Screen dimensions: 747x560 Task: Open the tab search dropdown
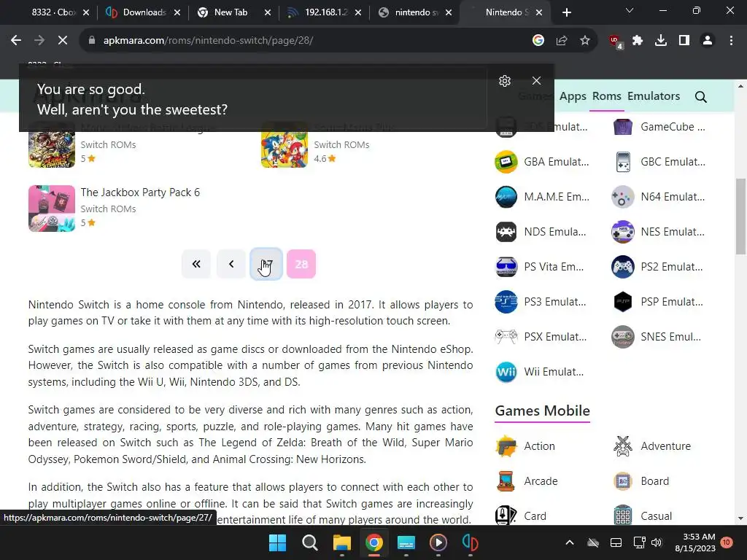coord(630,11)
